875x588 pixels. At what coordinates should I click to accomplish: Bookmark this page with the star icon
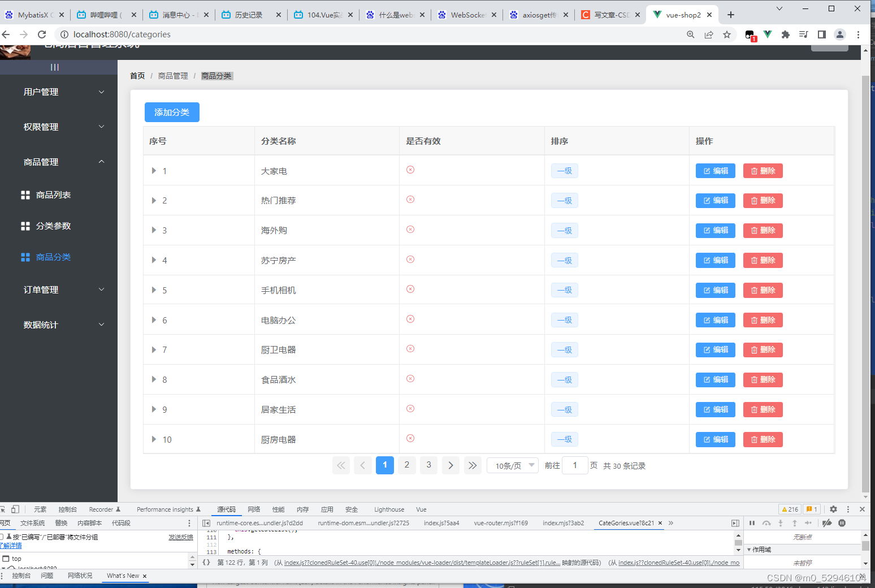727,34
